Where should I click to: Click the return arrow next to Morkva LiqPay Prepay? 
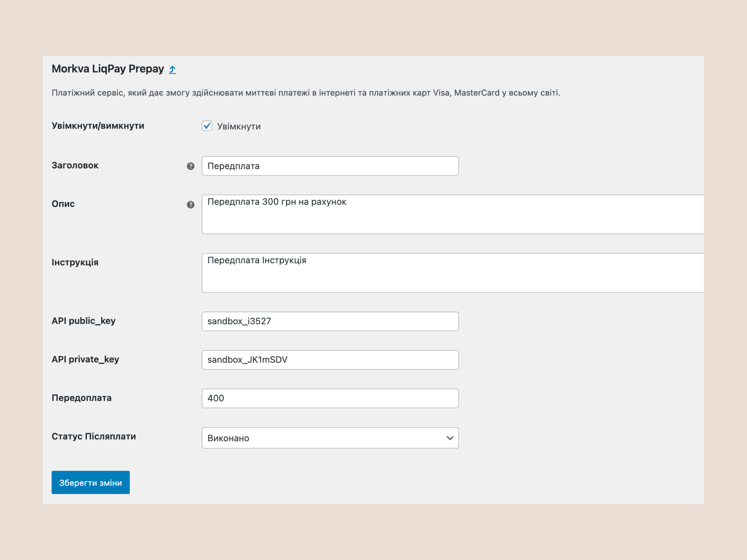[x=172, y=69]
